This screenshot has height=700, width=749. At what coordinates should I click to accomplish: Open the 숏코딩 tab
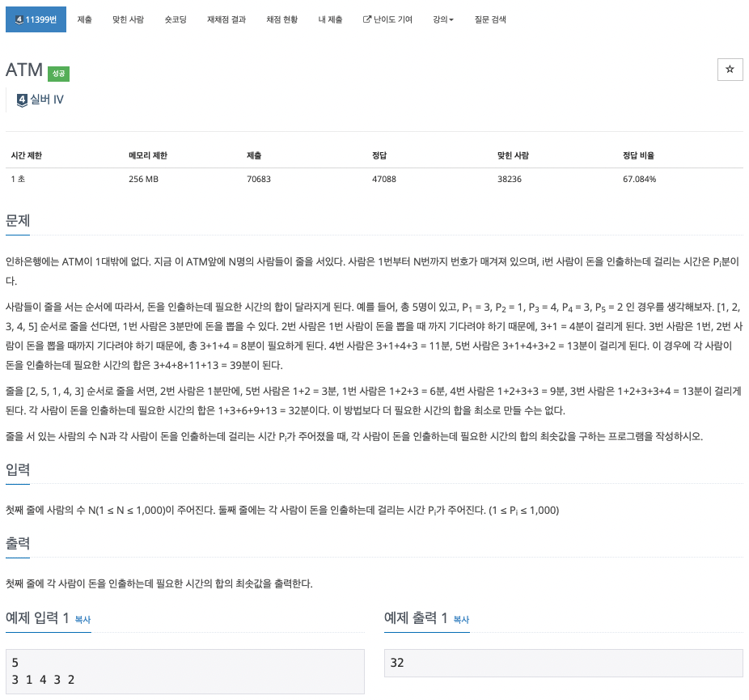[x=176, y=19]
